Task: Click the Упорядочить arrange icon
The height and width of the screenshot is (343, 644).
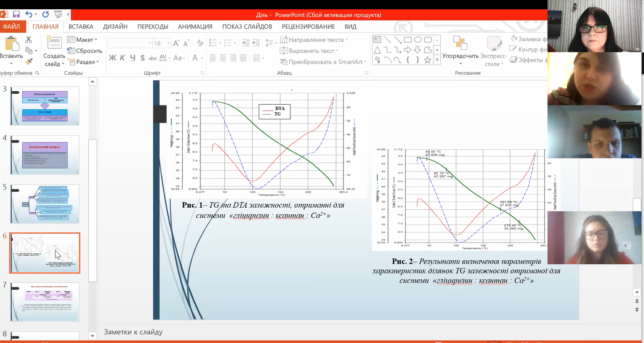Action: [460, 43]
